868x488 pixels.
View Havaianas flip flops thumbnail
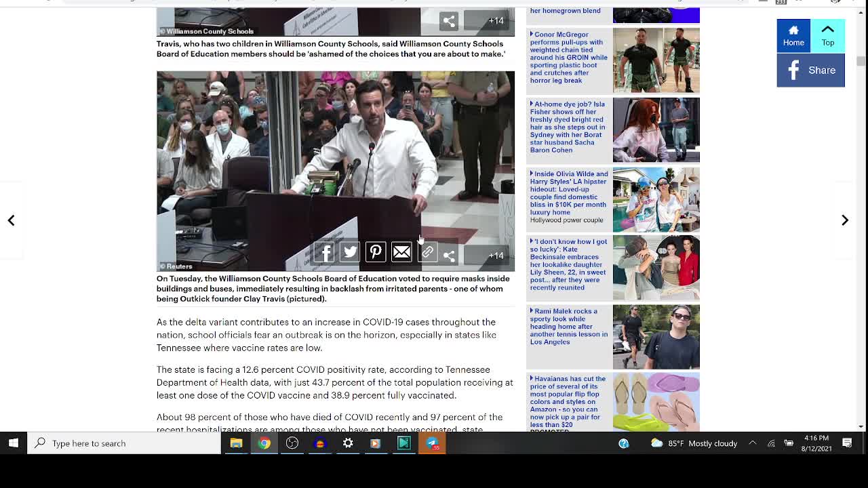pos(656,402)
